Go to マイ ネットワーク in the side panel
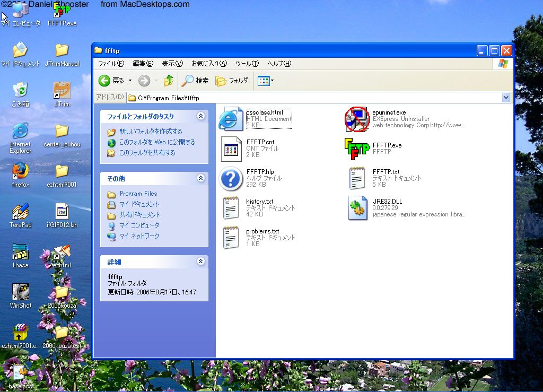 pos(139,236)
